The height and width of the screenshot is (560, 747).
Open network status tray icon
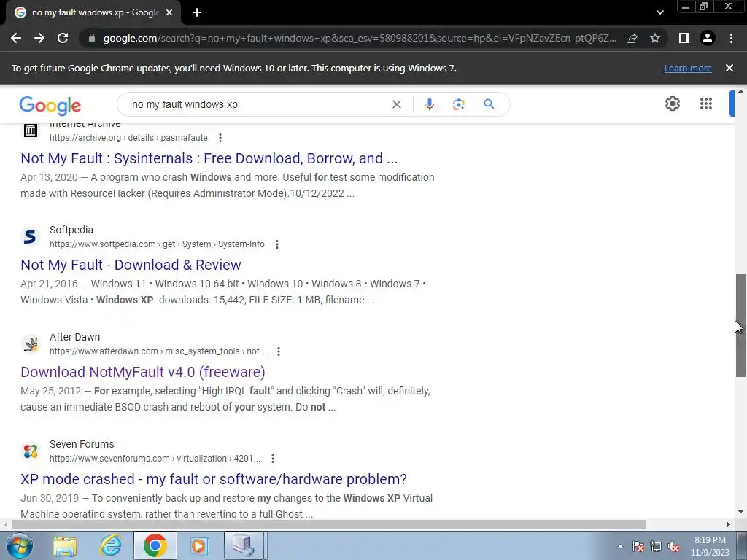coord(656,546)
